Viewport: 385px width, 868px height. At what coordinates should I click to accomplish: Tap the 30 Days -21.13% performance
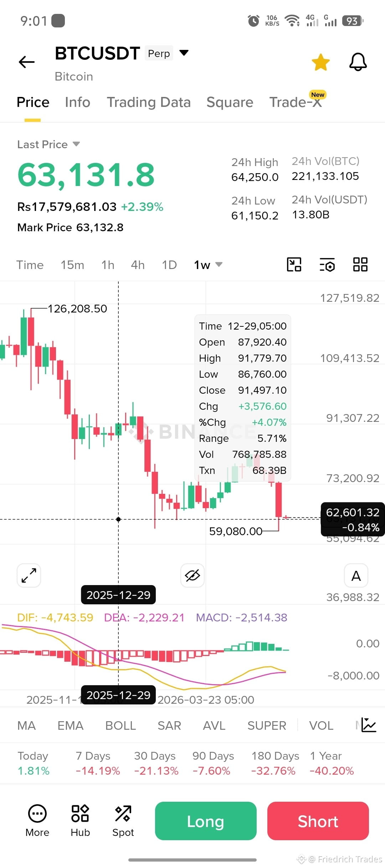156,763
